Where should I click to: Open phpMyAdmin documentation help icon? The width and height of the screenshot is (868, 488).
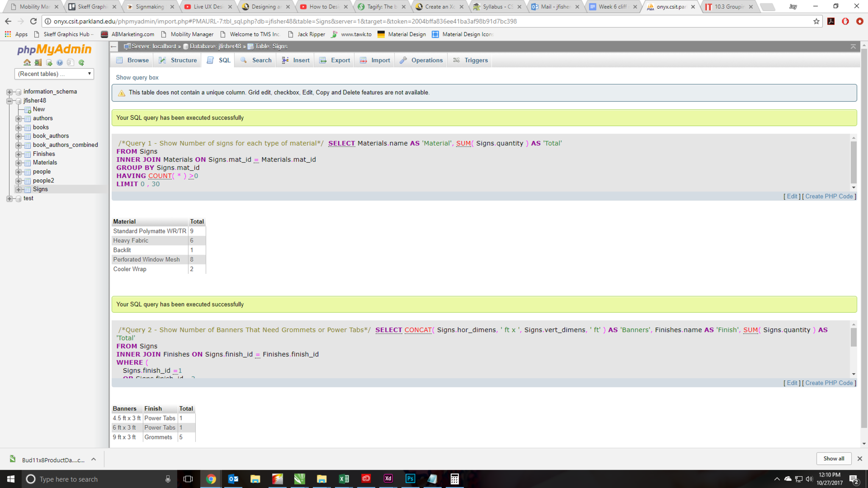pyautogui.click(x=60, y=63)
